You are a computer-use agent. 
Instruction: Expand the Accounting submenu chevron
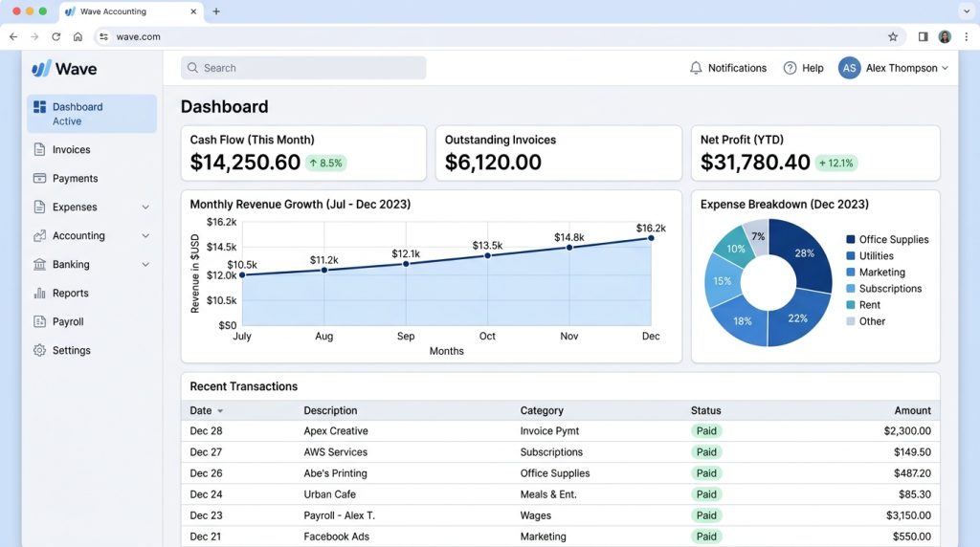pos(145,236)
